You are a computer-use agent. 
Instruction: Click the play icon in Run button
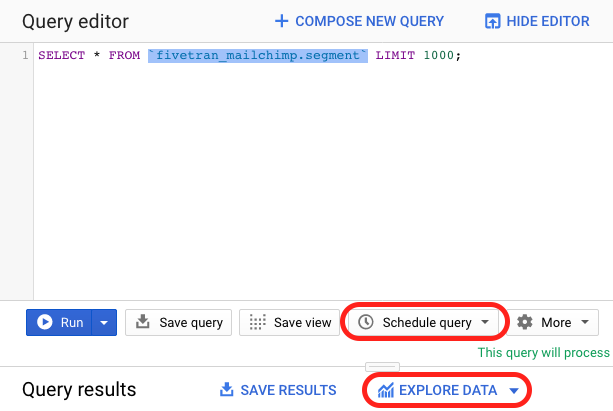click(x=45, y=322)
